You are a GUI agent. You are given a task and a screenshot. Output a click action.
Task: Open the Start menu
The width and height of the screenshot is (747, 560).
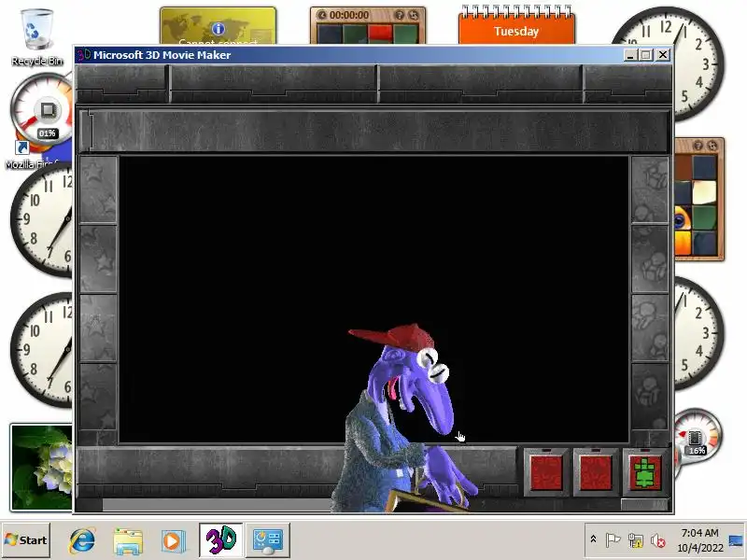tap(26, 540)
